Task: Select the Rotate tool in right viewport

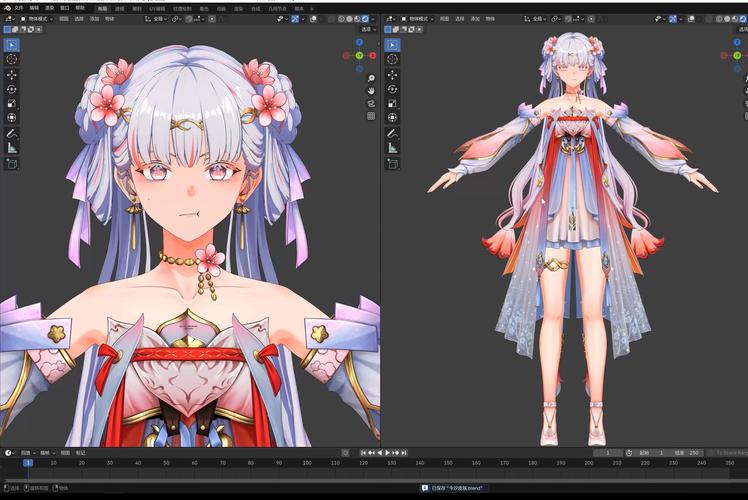Action: (x=392, y=89)
